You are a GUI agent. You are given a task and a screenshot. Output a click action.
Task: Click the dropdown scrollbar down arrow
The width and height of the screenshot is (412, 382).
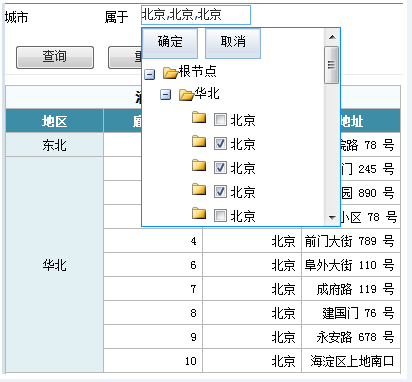[x=332, y=218]
